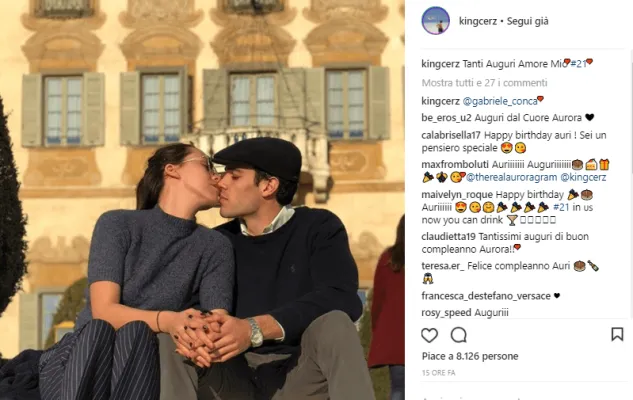Open the calabrisella17 commenter profile
The image size is (633, 400).
point(451,135)
